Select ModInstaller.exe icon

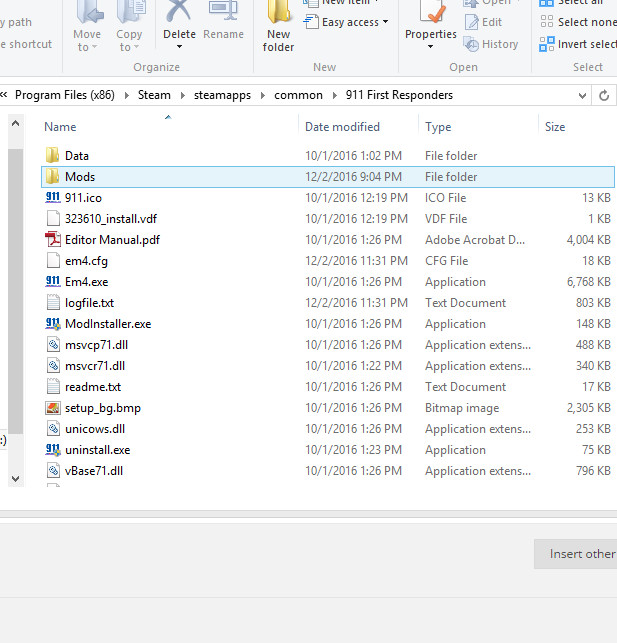(52, 324)
